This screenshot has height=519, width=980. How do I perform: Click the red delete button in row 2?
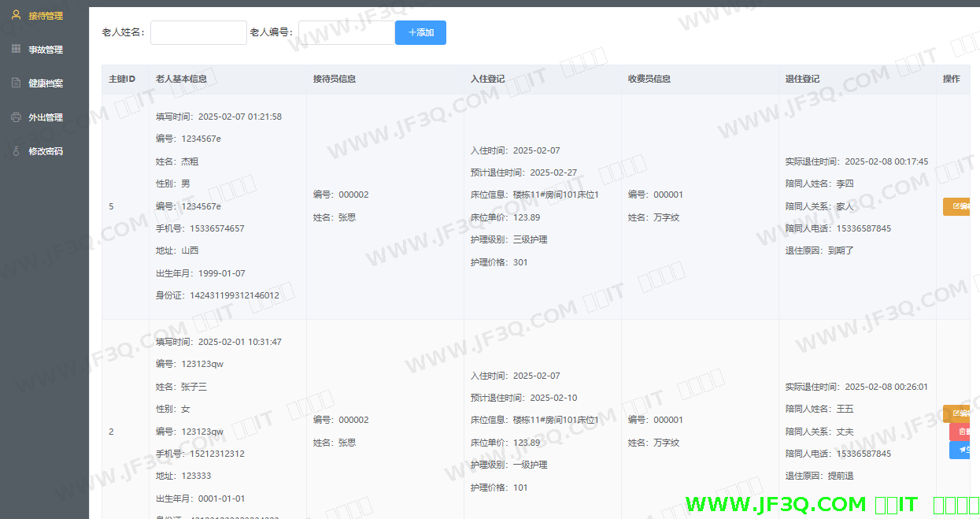coord(960,432)
